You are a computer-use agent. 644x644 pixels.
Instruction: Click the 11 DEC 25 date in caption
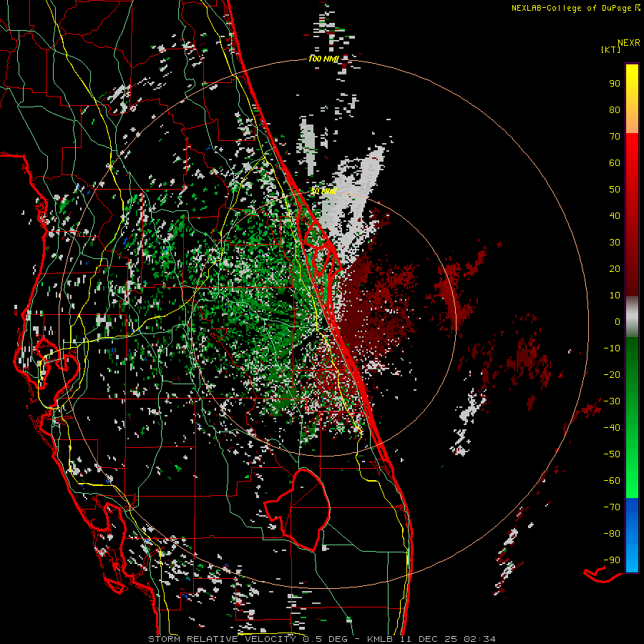pos(429,639)
